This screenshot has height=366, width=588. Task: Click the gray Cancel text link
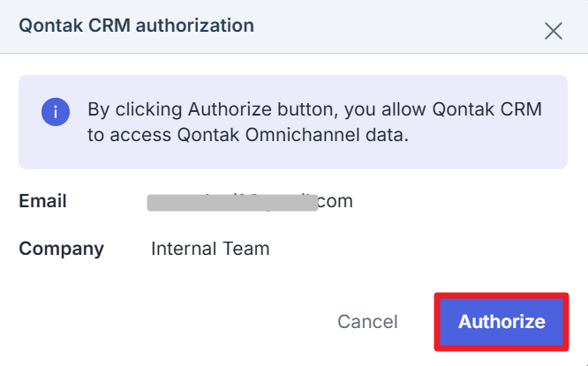point(367,322)
